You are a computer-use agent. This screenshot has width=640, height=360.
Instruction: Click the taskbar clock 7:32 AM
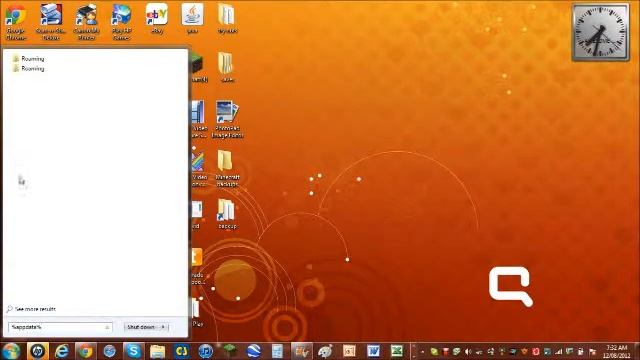pos(616,351)
